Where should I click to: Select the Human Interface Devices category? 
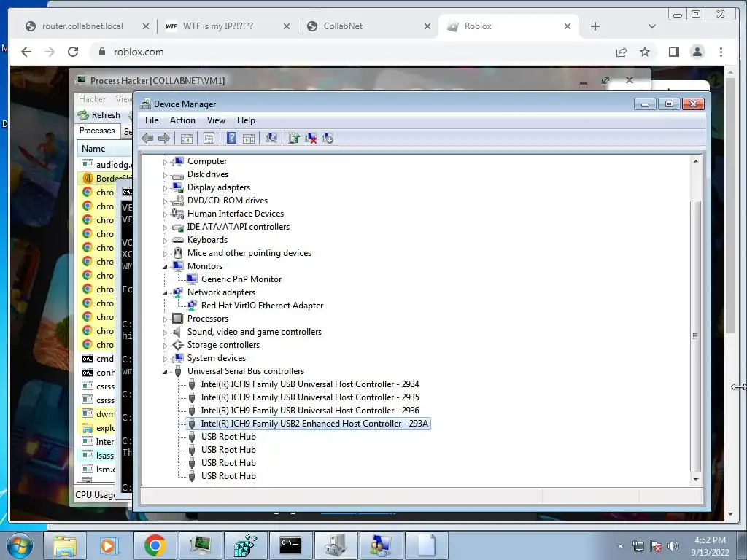(x=236, y=214)
